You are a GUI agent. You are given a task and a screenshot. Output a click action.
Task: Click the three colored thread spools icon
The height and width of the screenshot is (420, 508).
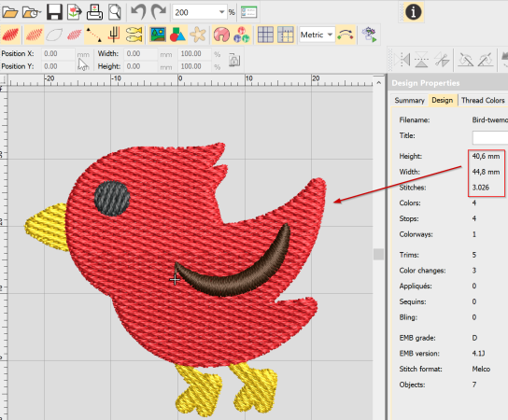click(242, 35)
